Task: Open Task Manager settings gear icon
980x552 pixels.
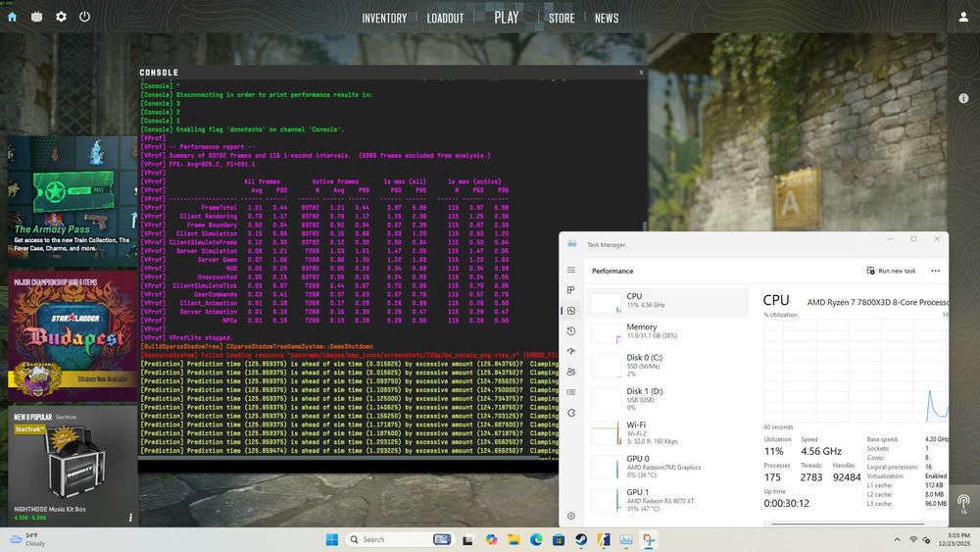Action: pyautogui.click(x=571, y=516)
